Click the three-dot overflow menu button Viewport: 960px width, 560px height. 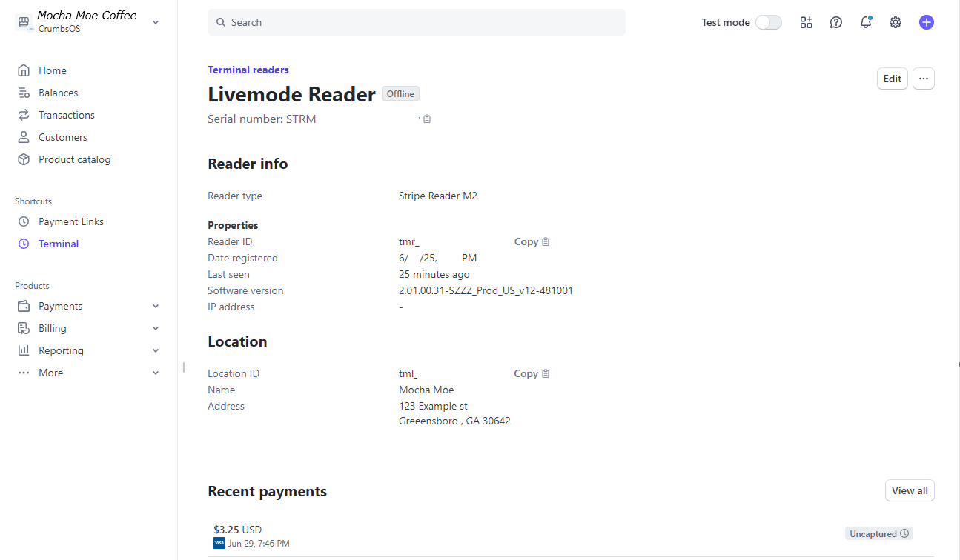[923, 79]
